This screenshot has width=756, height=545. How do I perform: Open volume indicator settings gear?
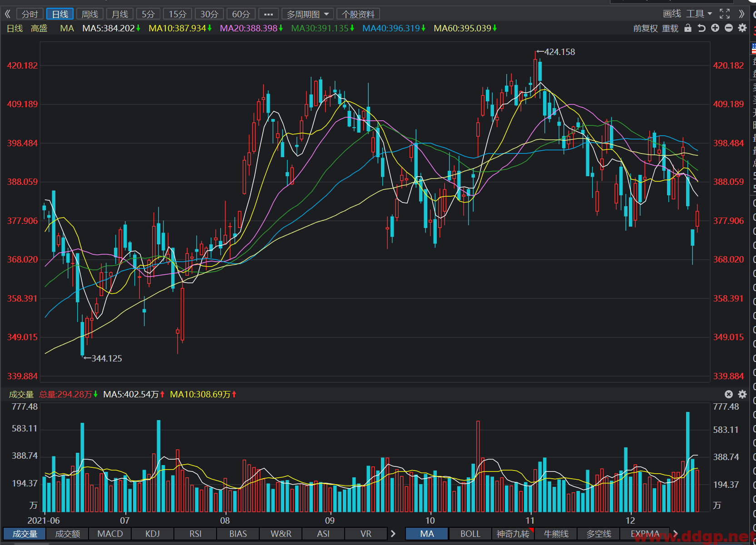click(742, 394)
